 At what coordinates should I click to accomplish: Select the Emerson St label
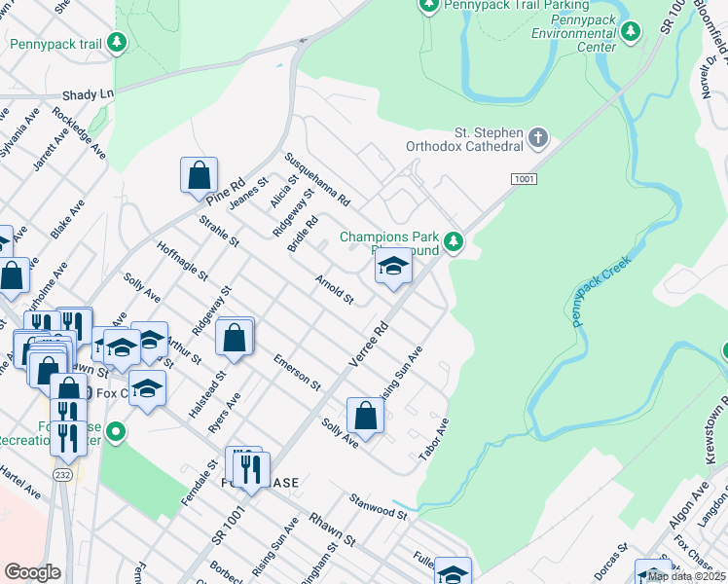[x=297, y=373]
